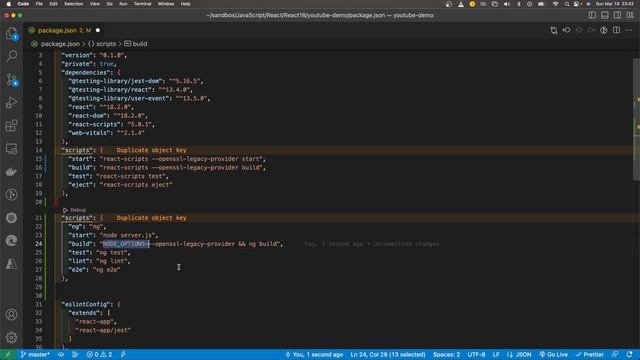Click the "react-app/jest" string on line 34
This screenshot has height=360, width=640.
tap(103, 330)
